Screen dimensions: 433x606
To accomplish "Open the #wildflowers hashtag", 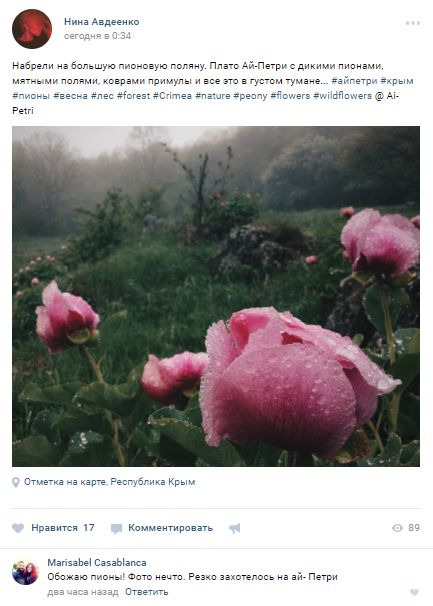I will (342, 96).
